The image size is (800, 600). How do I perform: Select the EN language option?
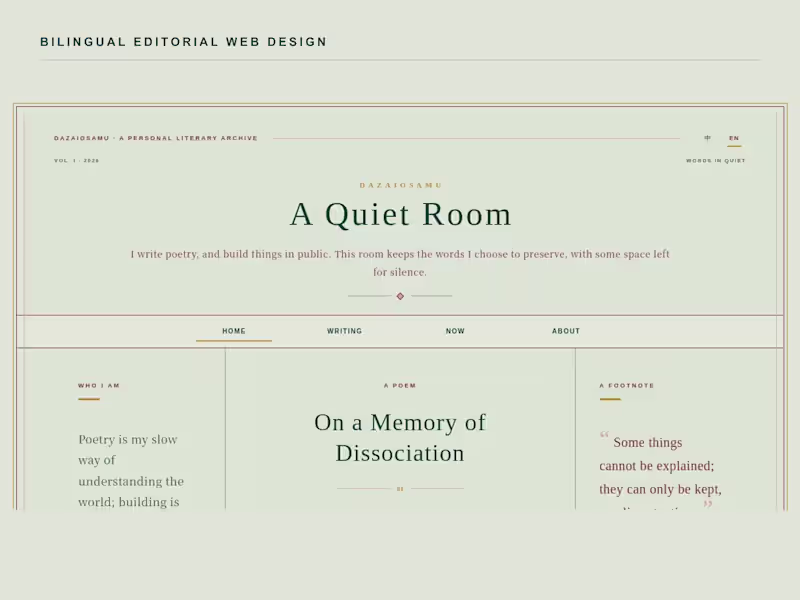click(734, 138)
